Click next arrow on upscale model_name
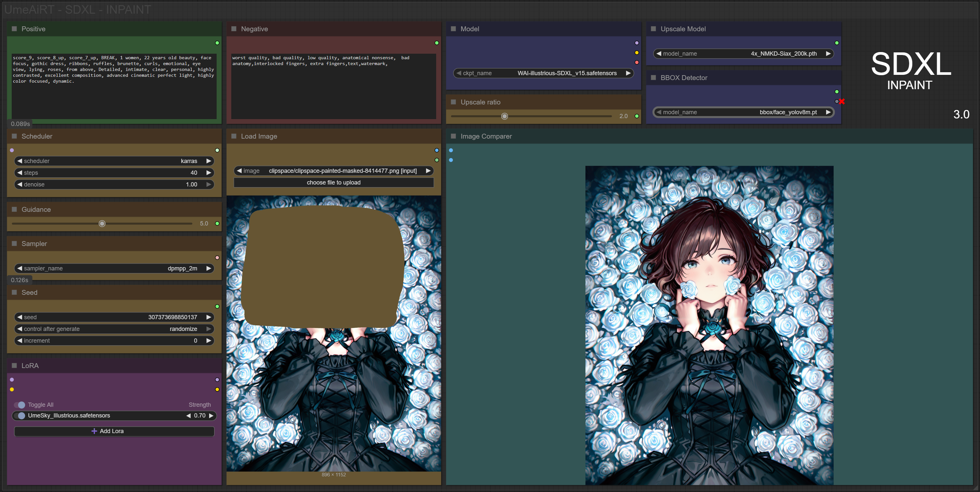Image resolution: width=980 pixels, height=492 pixels. (828, 54)
